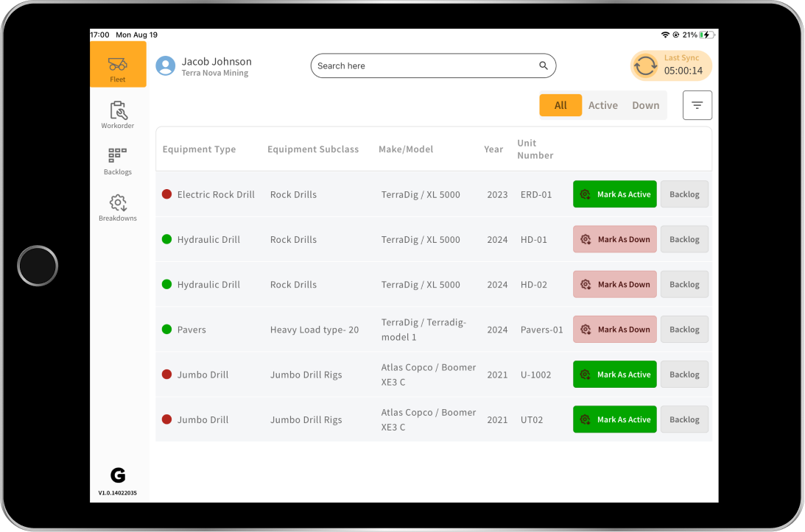This screenshot has width=805, height=532.
Task: Click the Equipment Type column header
Action: 199,149
